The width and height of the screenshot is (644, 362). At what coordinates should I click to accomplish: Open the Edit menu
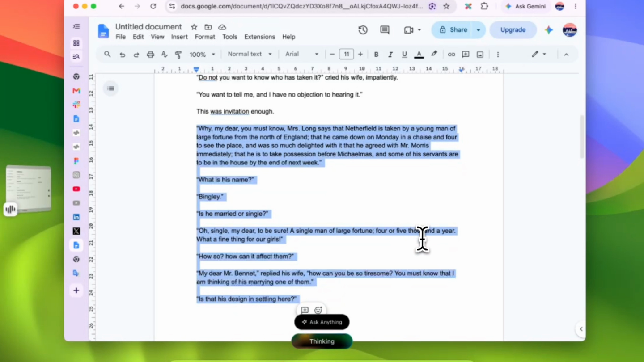[138, 37]
